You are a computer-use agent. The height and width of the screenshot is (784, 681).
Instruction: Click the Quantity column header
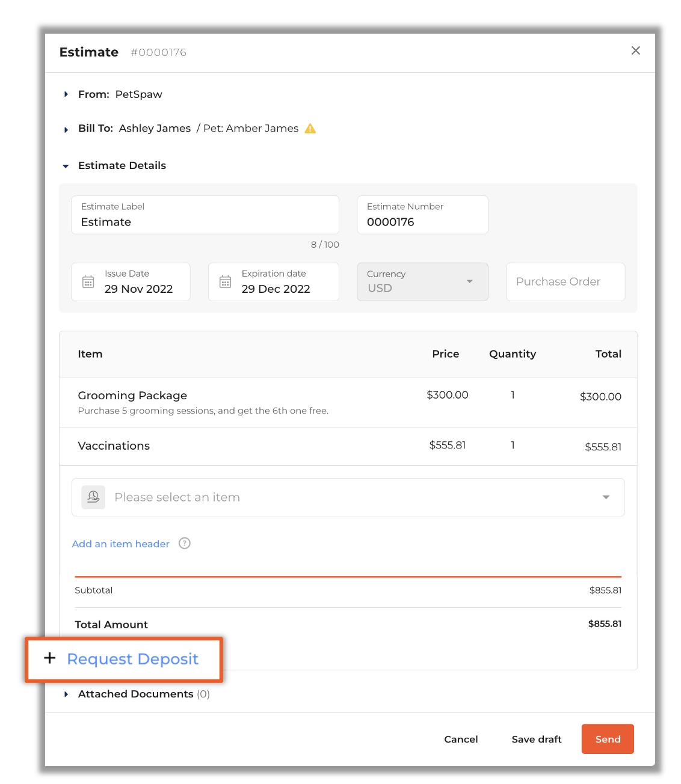click(513, 354)
